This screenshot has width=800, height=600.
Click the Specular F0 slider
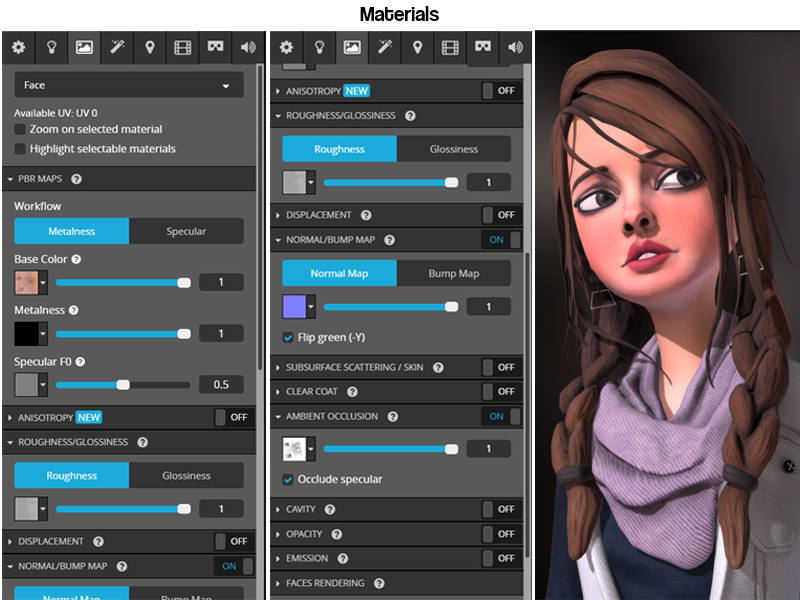coord(122,385)
